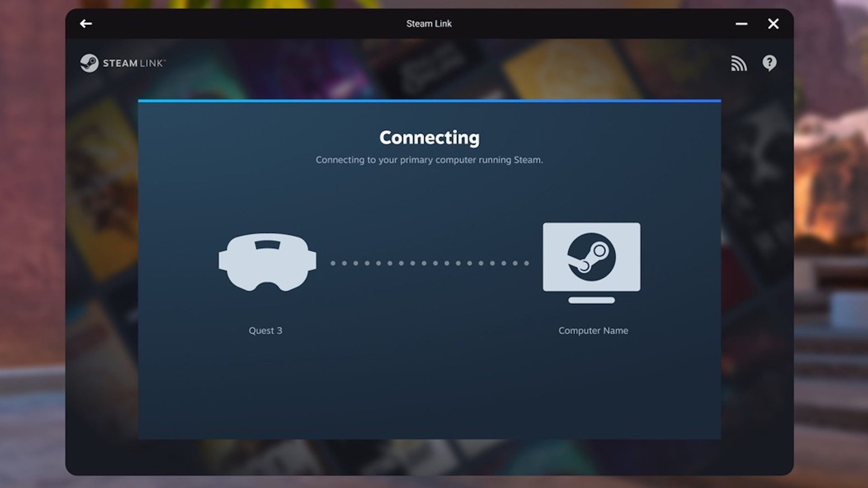This screenshot has width=868, height=488.
Task: Click the Connecting heading
Action: pyautogui.click(x=429, y=138)
